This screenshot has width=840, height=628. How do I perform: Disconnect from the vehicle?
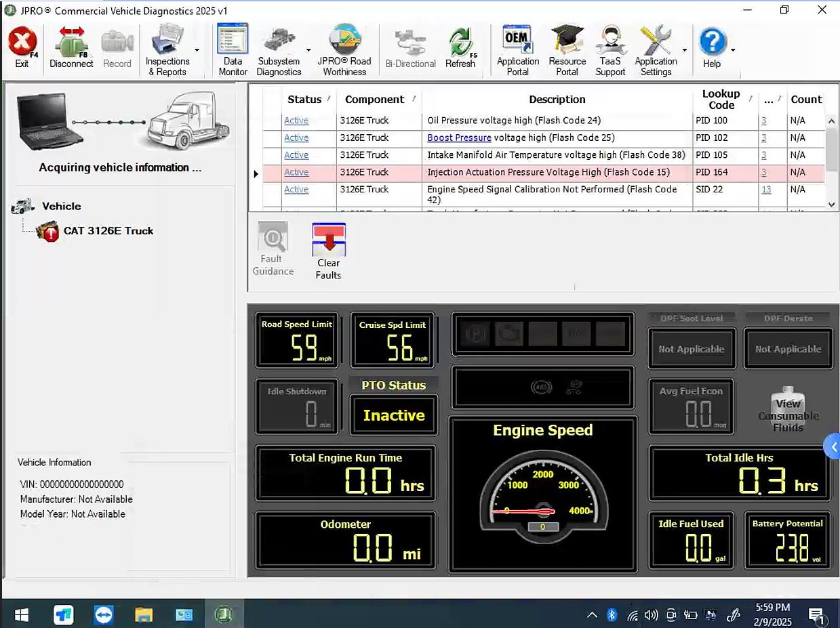[71, 46]
